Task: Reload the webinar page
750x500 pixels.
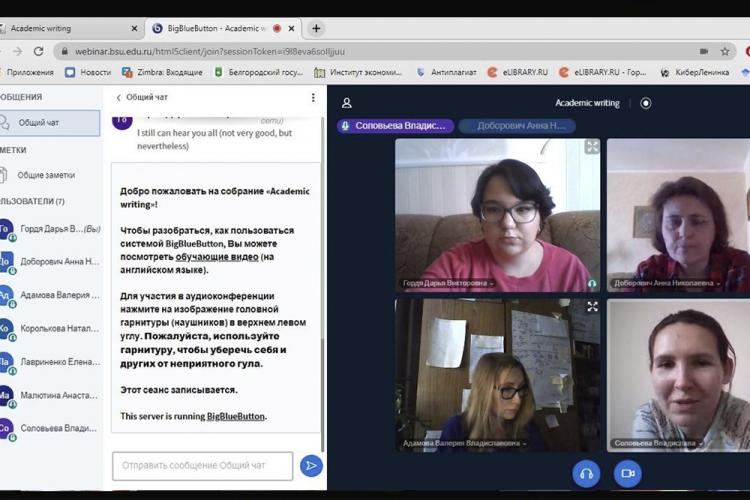Action: point(39,51)
